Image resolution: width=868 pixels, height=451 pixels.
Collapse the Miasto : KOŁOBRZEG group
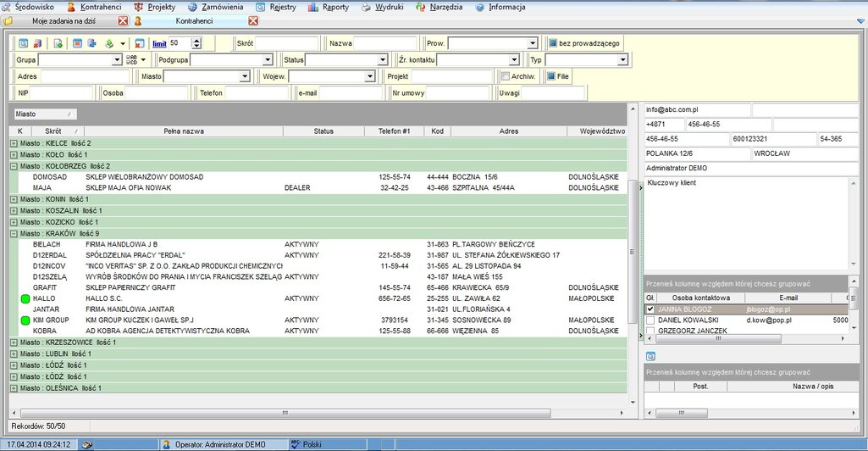(14, 166)
